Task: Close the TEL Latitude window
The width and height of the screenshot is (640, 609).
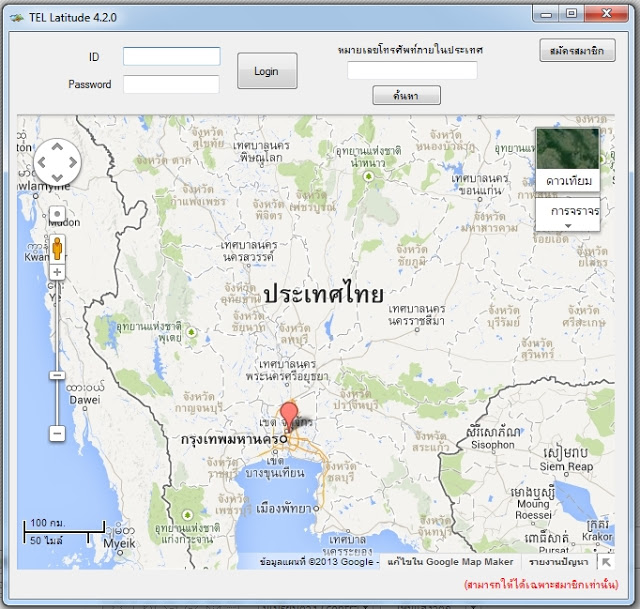Action: pyautogui.click(x=607, y=13)
